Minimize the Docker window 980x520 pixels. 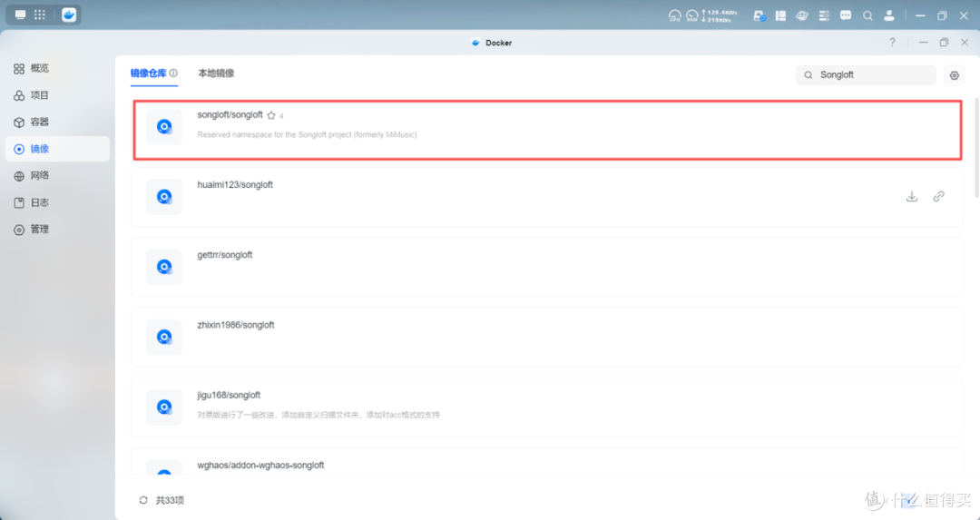pos(923,43)
